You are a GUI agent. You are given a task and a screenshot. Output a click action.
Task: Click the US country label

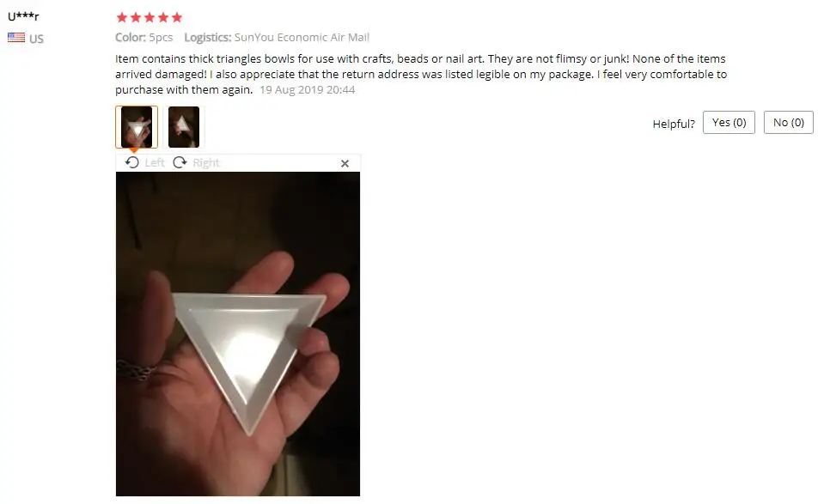pyautogui.click(x=36, y=39)
